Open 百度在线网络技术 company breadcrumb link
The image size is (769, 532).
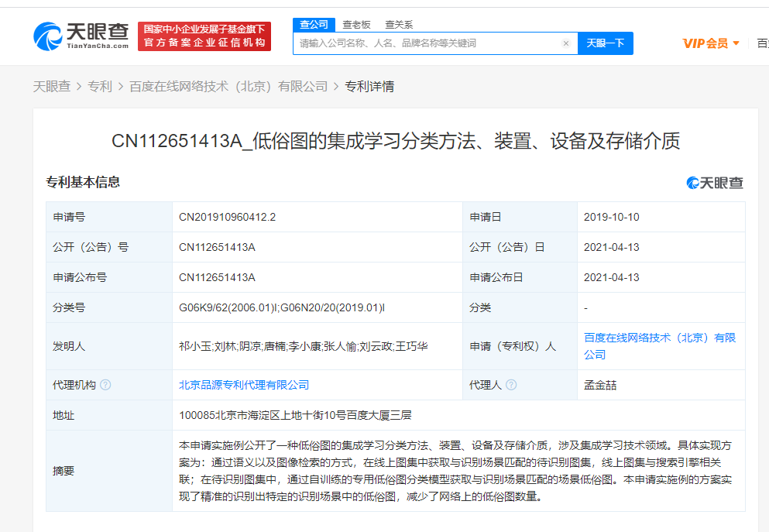pos(228,87)
